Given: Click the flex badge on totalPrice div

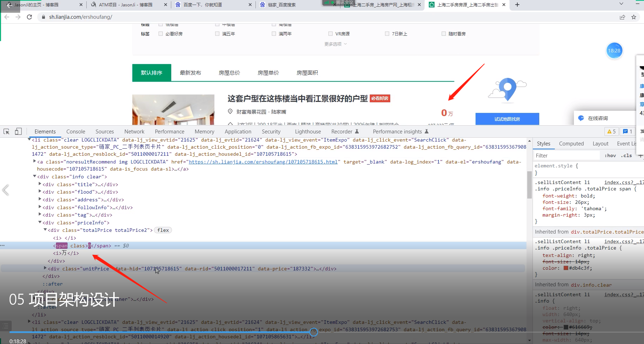Looking at the screenshot, I should pos(163,230).
